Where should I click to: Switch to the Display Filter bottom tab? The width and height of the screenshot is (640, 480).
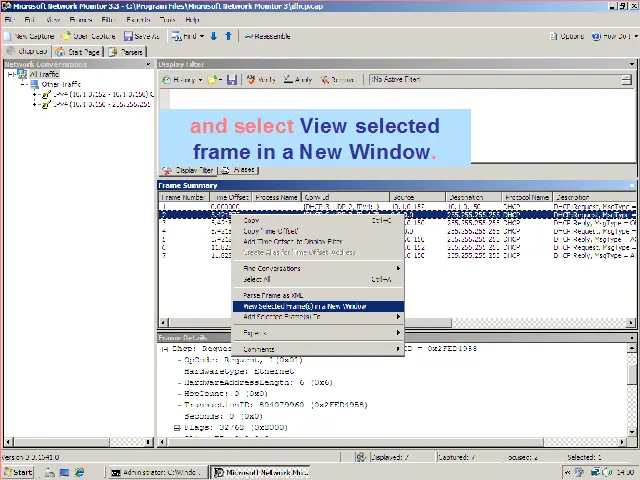click(x=188, y=170)
